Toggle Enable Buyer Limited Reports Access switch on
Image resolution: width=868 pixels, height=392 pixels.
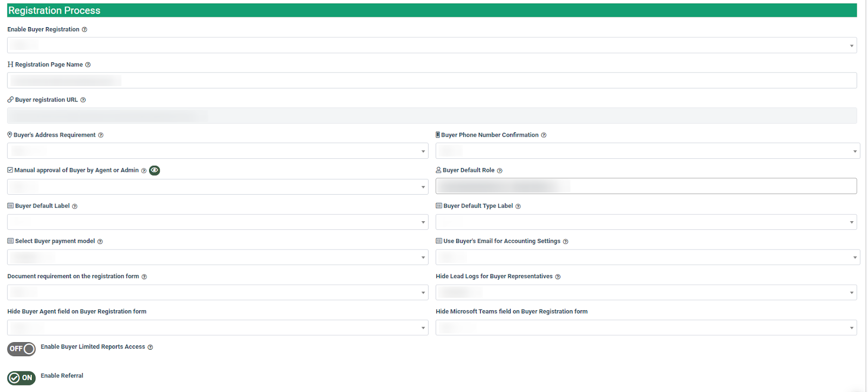click(21, 349)
